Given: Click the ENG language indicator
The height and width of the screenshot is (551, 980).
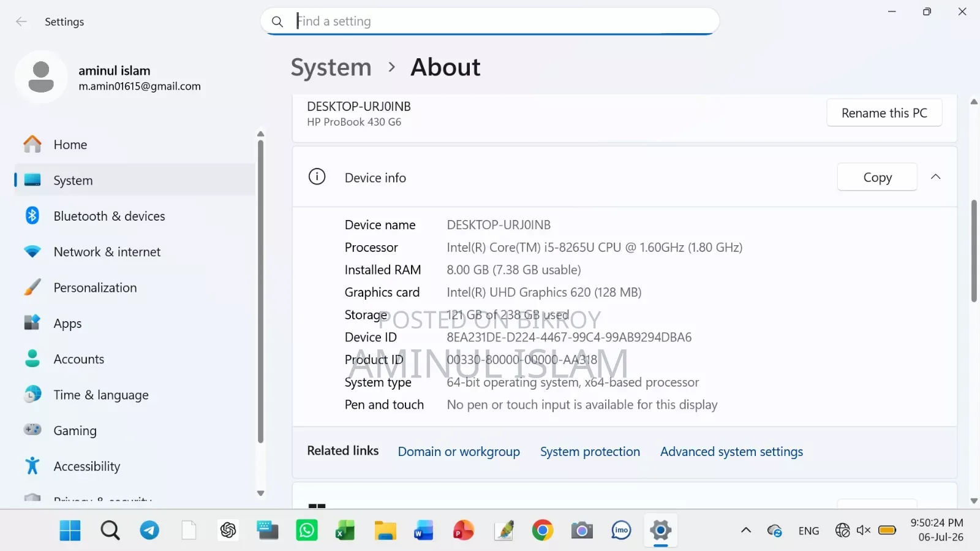Looking at the screenshot, I should 809,531.
